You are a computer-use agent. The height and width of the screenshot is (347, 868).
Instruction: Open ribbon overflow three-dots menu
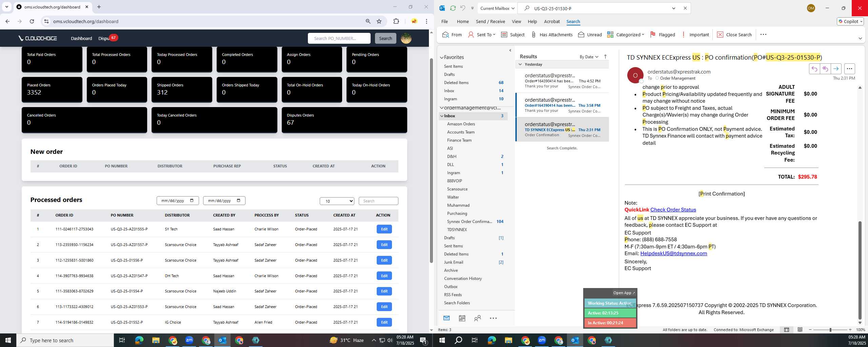point(763,34)
